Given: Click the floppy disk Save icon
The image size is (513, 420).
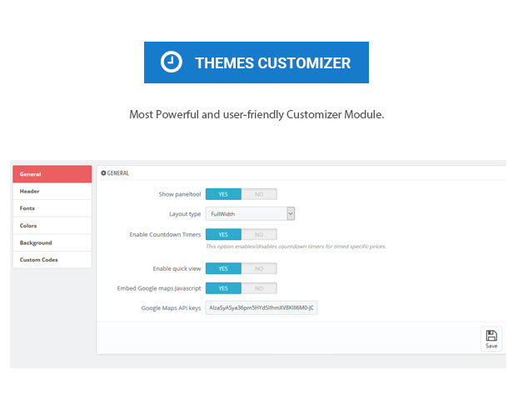Looking at the screenshot, I should coord(491,336).
